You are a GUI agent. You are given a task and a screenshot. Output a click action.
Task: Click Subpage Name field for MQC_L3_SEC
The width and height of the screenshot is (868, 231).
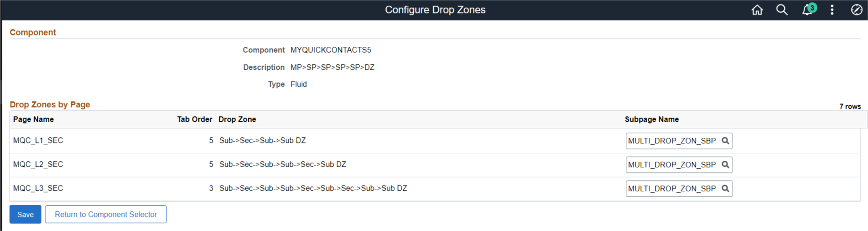[672, 188]
